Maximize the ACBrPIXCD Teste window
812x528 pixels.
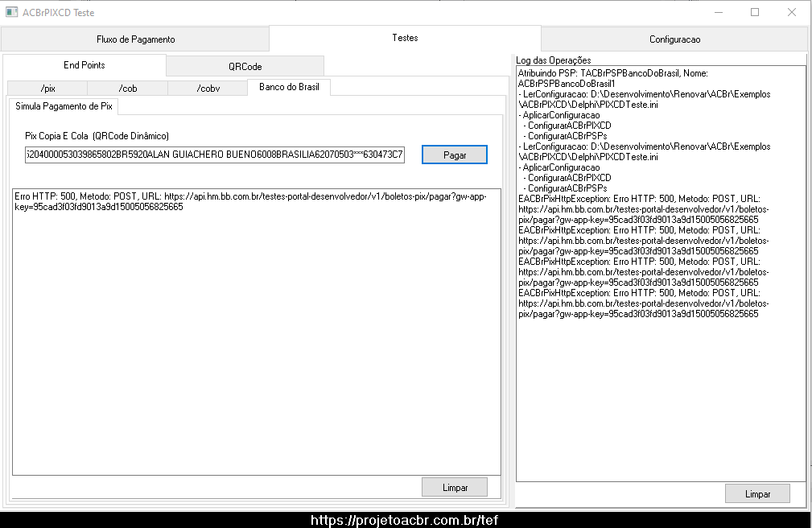tap(755, 12)
